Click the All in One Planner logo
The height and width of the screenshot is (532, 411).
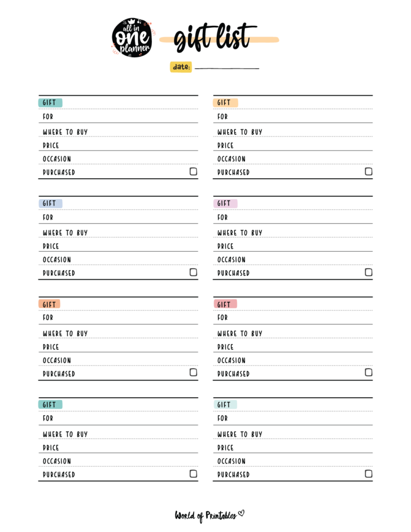coord(132,38)
